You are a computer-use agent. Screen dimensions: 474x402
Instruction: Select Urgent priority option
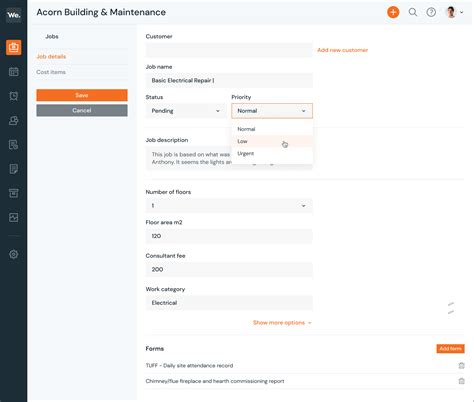click(272, 154)
